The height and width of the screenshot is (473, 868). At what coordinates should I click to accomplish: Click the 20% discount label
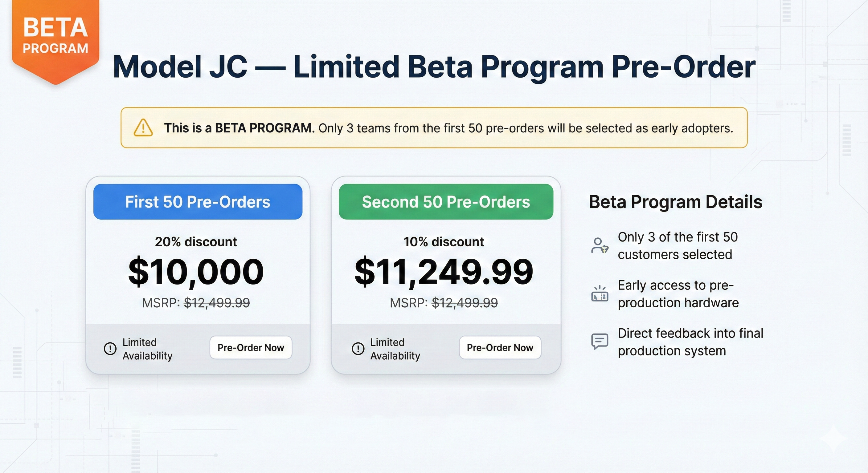point(196,242)
